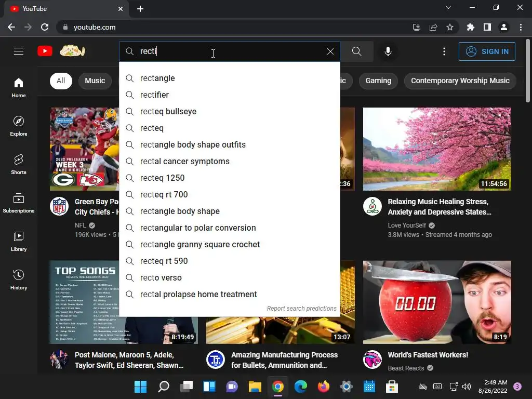The height and width of the screenshot is (399, 532).
Task: Open a new browser tab
Action: [x=140, y=9]
